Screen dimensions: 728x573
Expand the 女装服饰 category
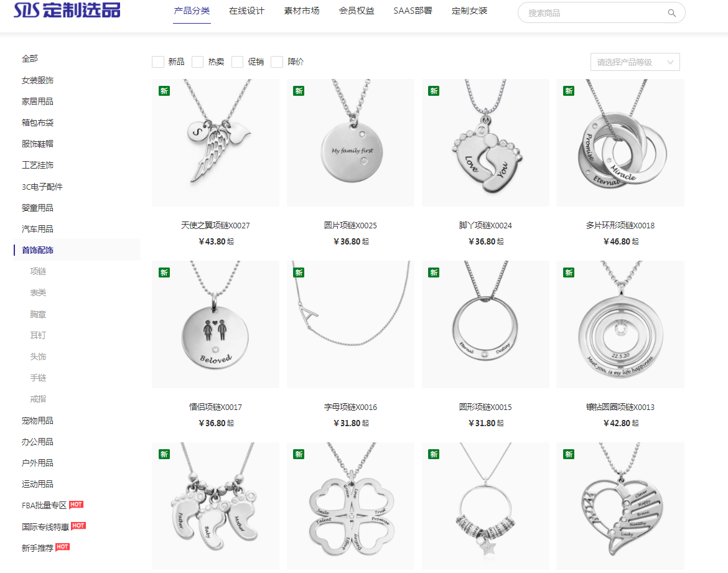(37, 80)
